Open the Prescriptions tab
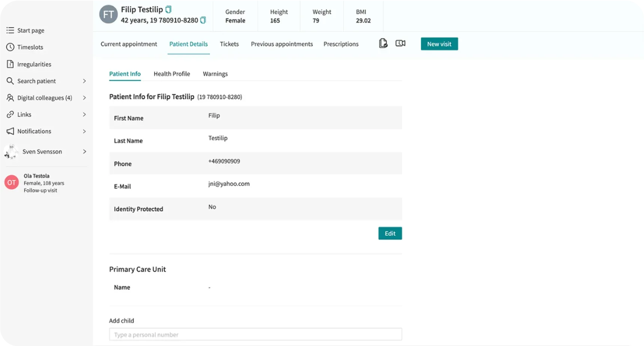Viewport: 644px width, 346px height. pyautogui.click(x=341, y=44)
